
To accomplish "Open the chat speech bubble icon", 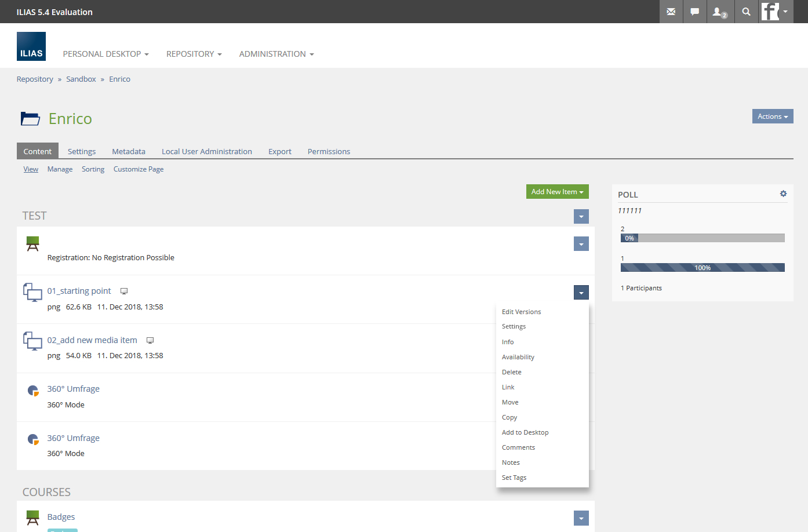I will pos(694,12).
